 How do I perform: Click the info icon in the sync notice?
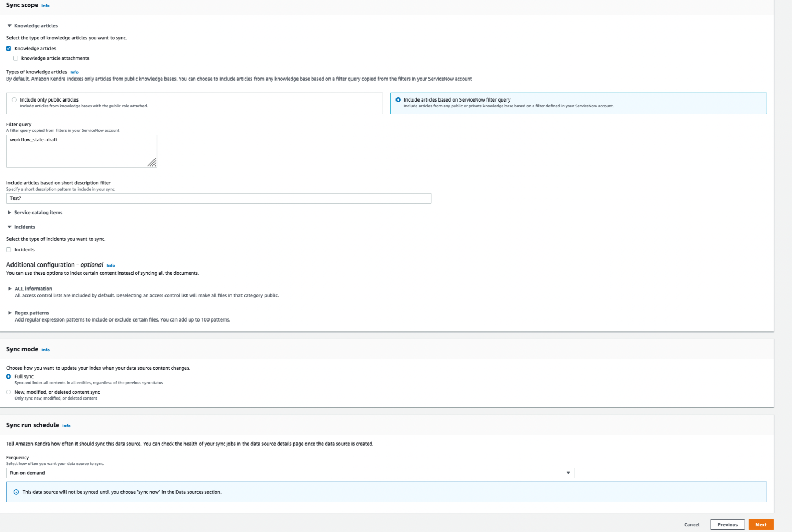[x=16, y=492]
